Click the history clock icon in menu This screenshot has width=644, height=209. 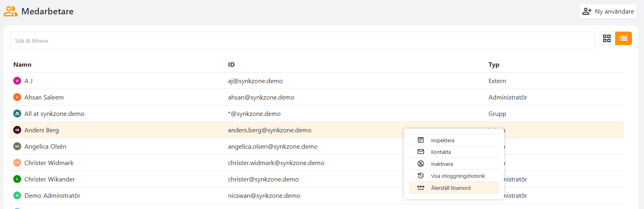pos(421,176)
